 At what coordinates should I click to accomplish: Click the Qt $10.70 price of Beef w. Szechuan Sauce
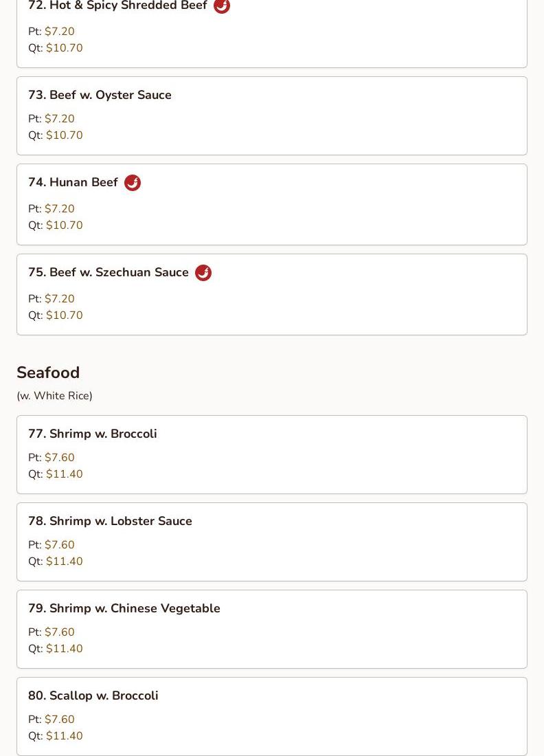(x=65, y=315)
